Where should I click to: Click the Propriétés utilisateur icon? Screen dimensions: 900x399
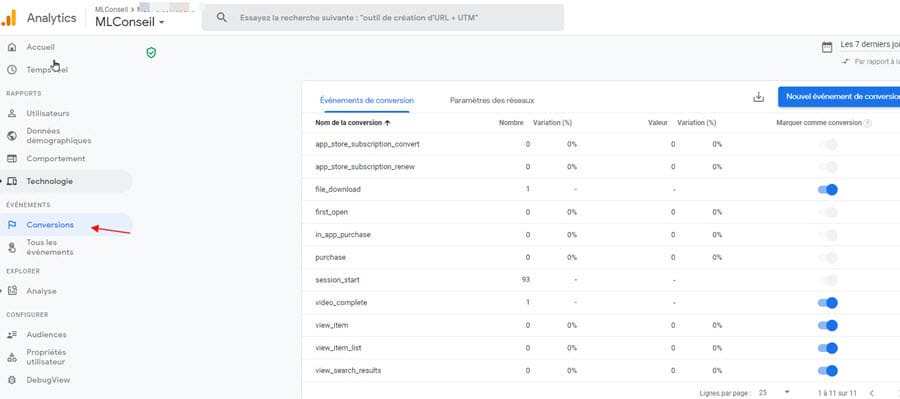[11, 357]
